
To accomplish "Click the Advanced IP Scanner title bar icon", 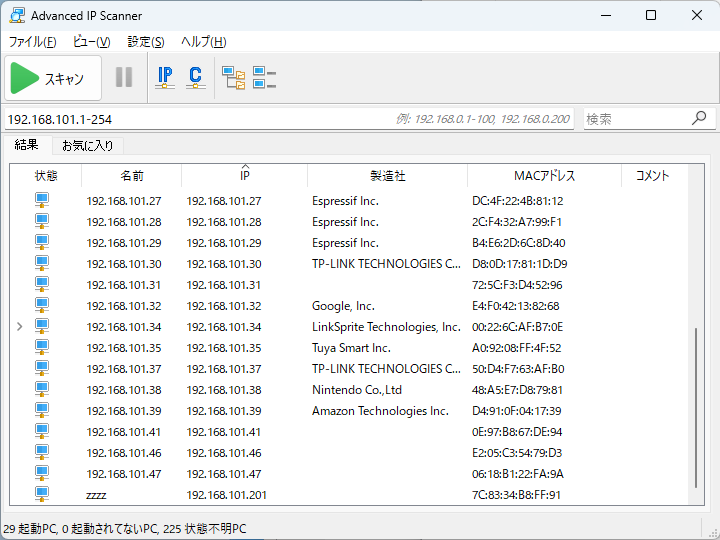I will point(17,15).
